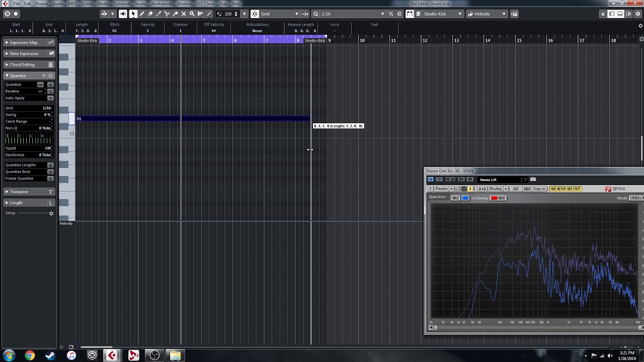The height and width of the screenshot is (362, 644).
Task: Open the toolbar setup gear
Action: 638,14
